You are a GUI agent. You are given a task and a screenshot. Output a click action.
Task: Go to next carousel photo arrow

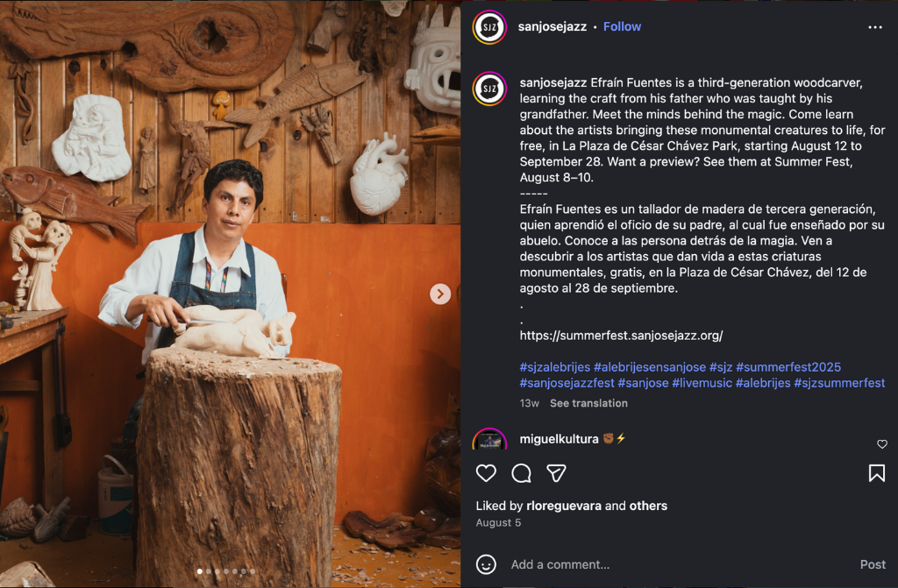pyautogui.click(x=440, y=294)
